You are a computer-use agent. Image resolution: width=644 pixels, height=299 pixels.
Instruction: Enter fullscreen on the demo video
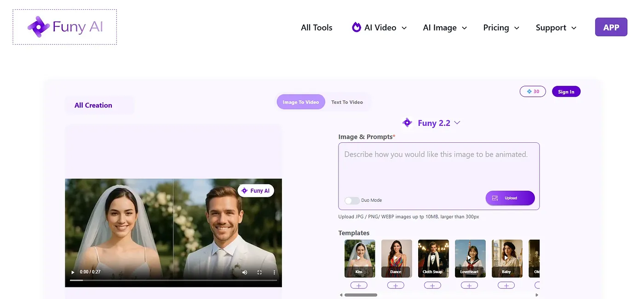(259, 272)
